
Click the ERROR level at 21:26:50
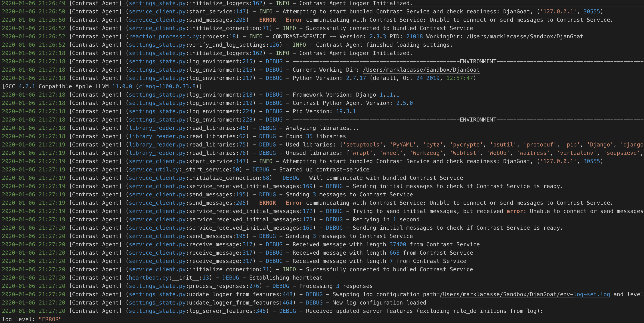point(267,20)
